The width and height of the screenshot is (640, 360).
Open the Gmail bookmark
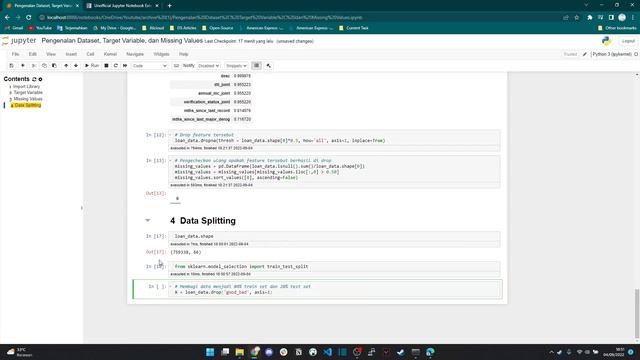pyautogui.click(x=14, y=28)
